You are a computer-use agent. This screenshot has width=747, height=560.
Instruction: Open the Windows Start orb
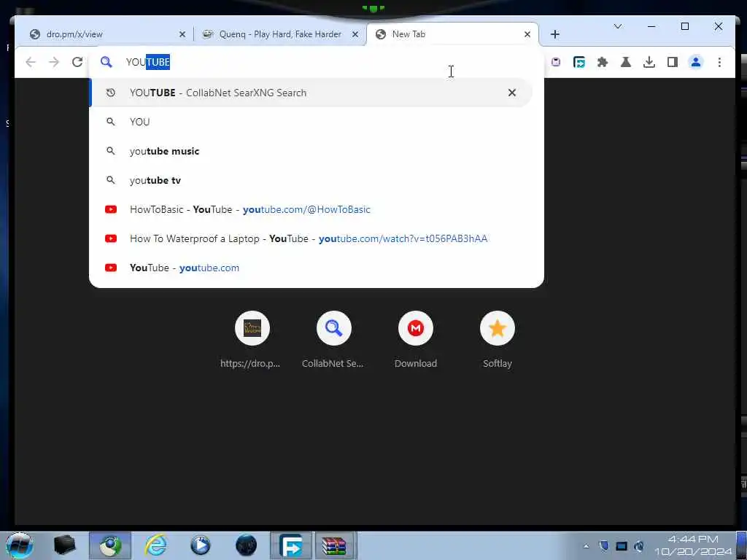pyautogui.click(x=20, y=545)
